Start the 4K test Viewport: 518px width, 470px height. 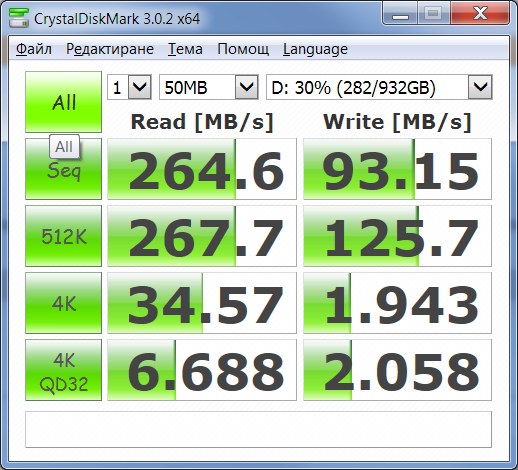pyautogui.click(x=63, y=303)
